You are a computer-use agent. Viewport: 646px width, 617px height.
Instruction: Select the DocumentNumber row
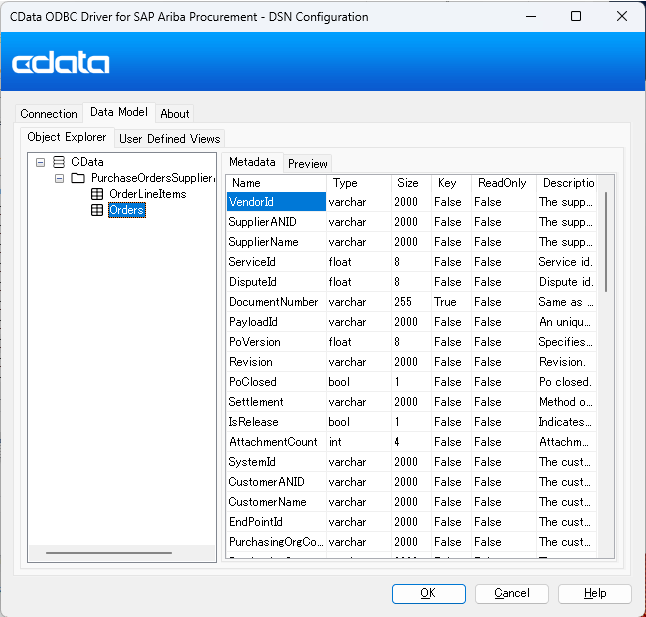411,302
